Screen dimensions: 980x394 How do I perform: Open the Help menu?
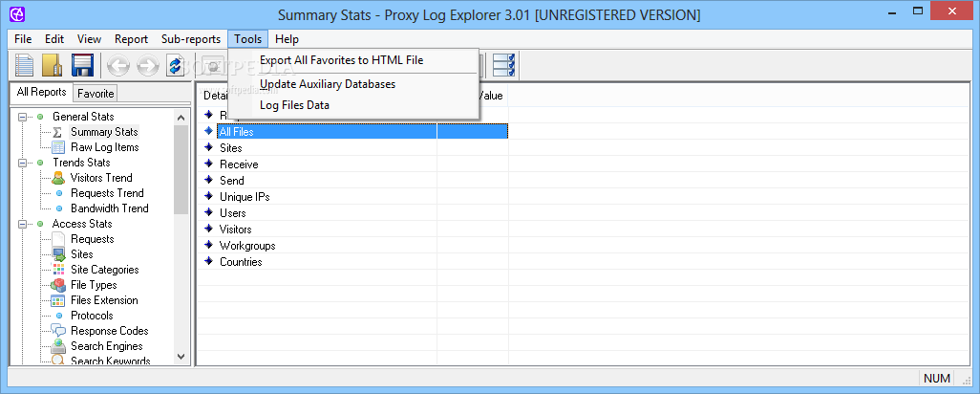[x=287, y=39]
